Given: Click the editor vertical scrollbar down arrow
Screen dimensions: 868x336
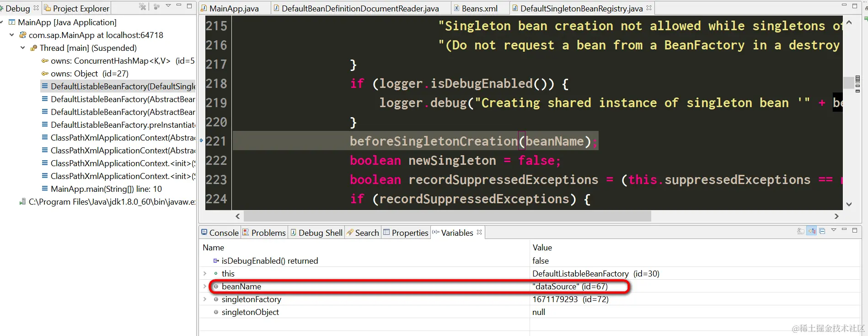Looking at the screenshot, I should click(849, 204).
